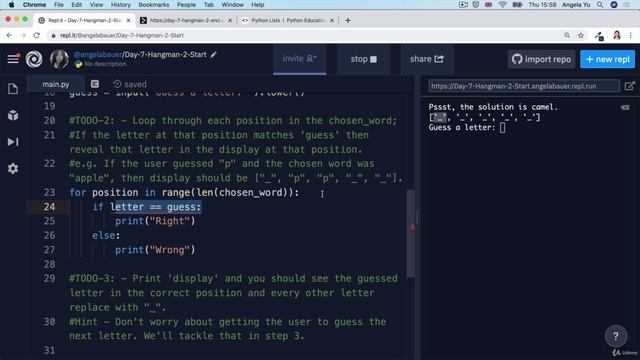The height and width of the screenshot is (360, 640).
Task: Click the output URL field
Action: [x=524, y=86]
